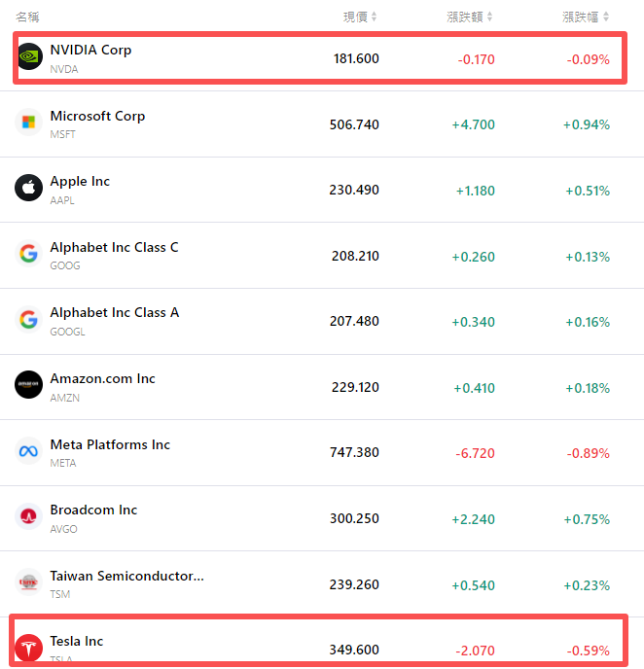The height and width of the screenshot is (669, 644).
Task: Sort by 漲跌幅 column arrow
Action: 606,17
